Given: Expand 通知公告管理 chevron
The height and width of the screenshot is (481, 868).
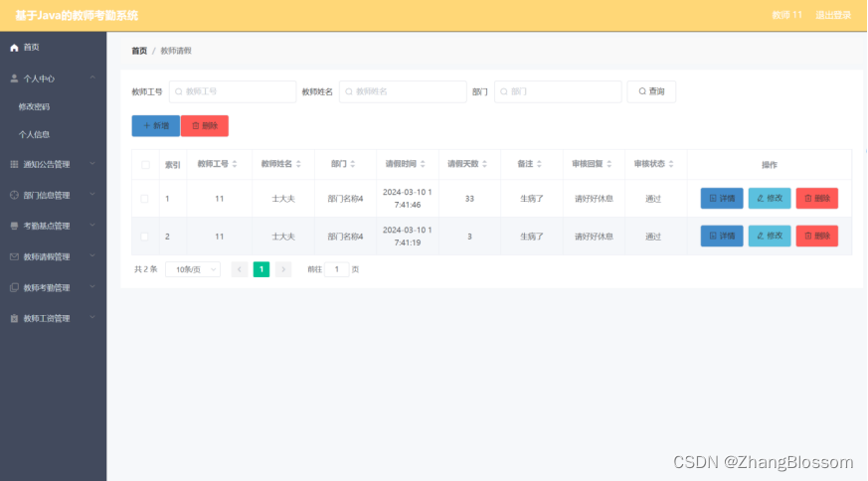Looking at the screenshot, I should [x=92, y=164].
